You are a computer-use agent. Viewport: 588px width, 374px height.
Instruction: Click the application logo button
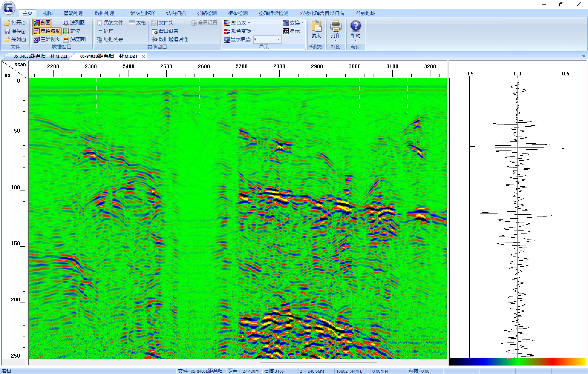[8, 8]
